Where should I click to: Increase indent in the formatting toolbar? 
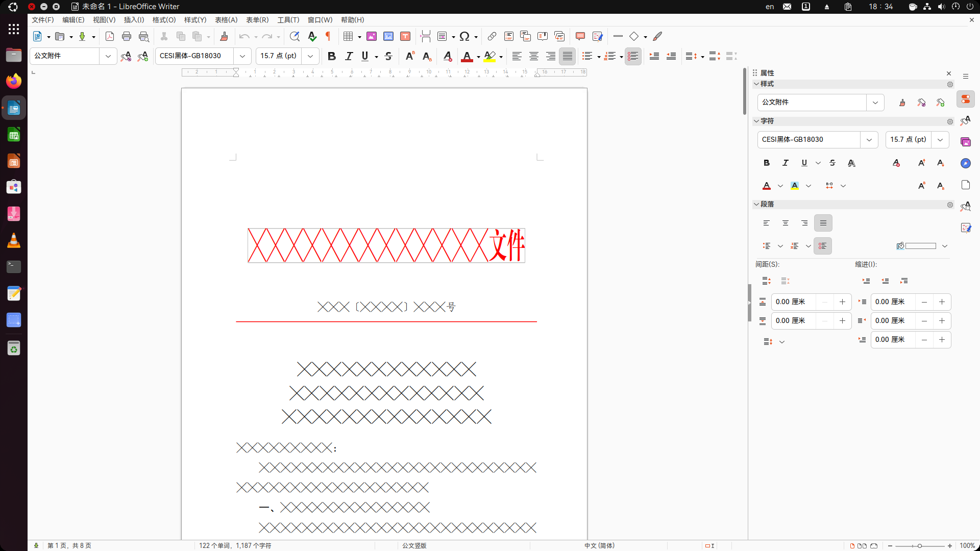pyautogui.click(x=654, y=56)
